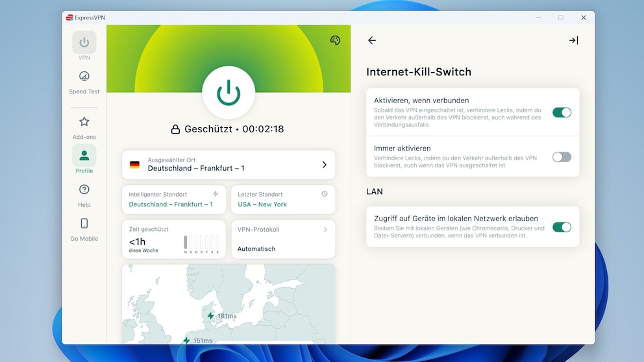Open VPN-Protokoll chevron
644x362 pixels.
[x=325, y=230]
